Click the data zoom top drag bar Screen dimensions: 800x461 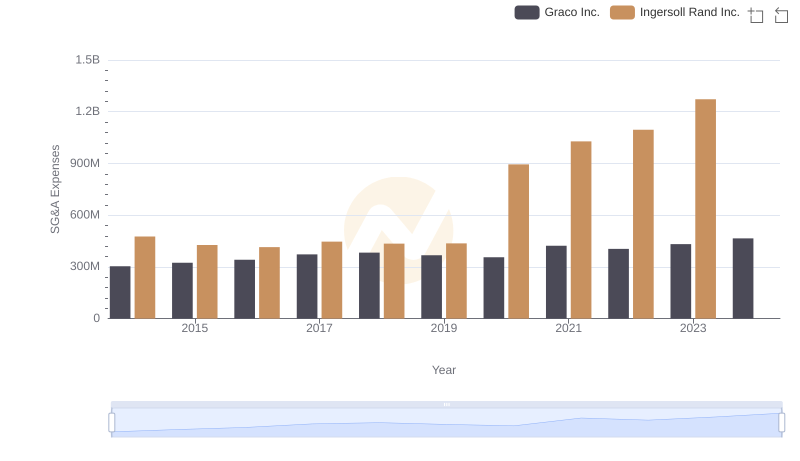click(x=446, y=404)
